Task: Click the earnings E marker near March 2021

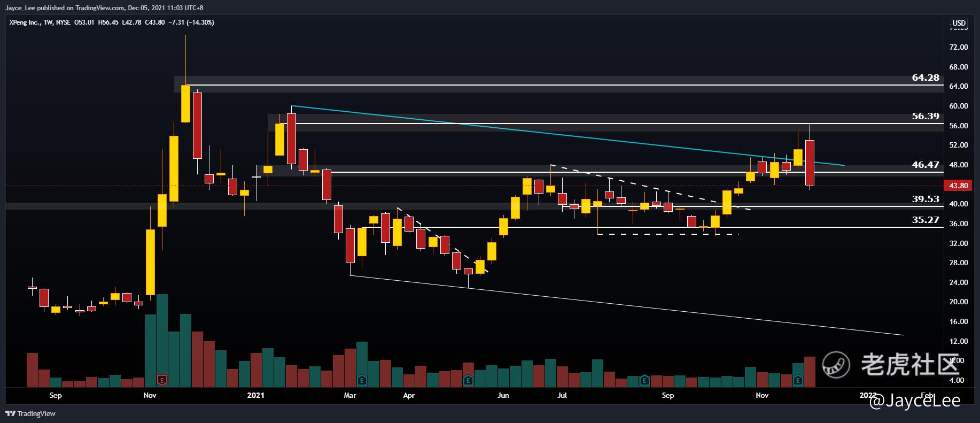Action: tap(362, 380)
